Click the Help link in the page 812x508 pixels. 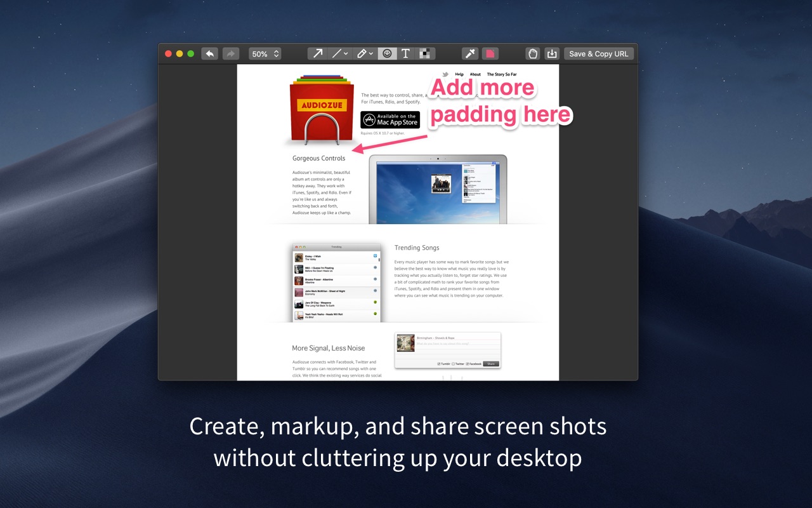point(459,74)
